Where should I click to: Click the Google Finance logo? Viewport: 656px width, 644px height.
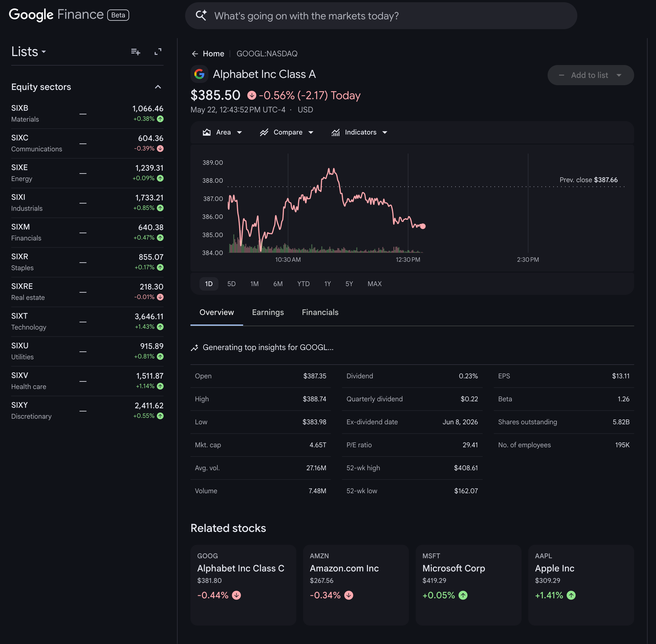56,15
